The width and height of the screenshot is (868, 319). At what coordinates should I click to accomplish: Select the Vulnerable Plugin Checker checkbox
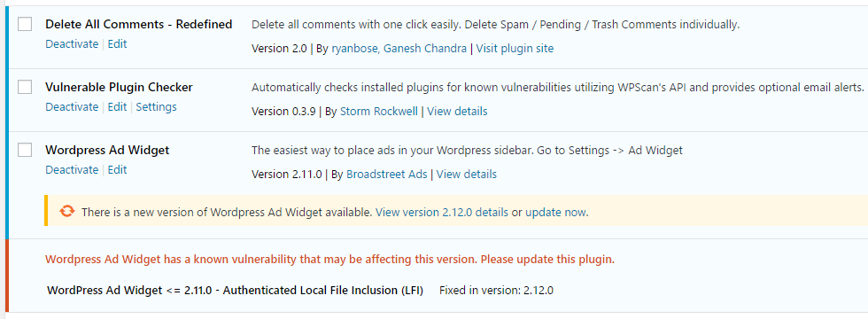tap(25, 87)
